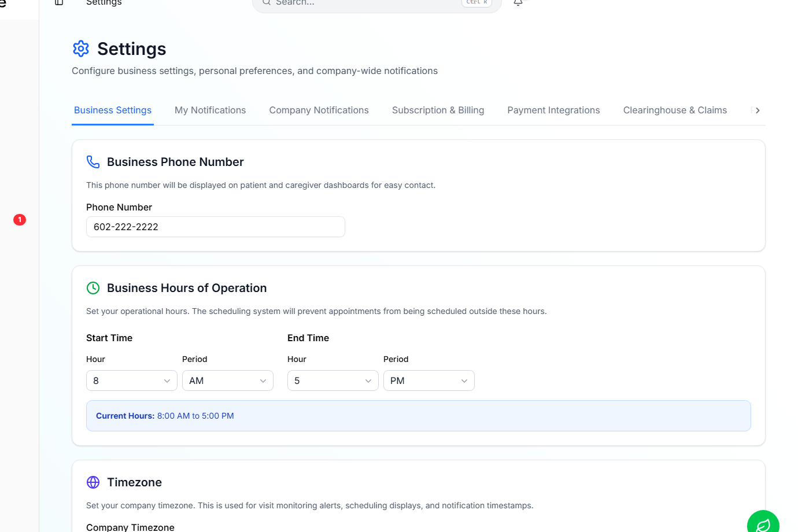Click the green clock icon beside Business Hours
Image resolution: width=798 pixels, height=532 pixels.
point(93,288)
